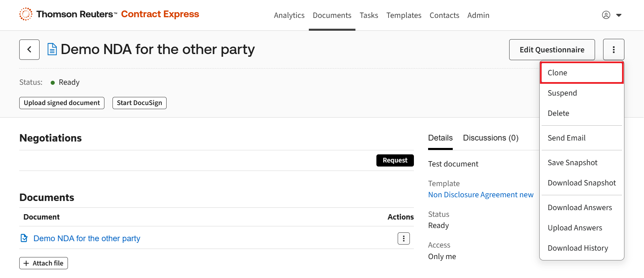Click the file icon next to Demo NDA link
This screenshot has width=644, height=278.
coord(24,238)
